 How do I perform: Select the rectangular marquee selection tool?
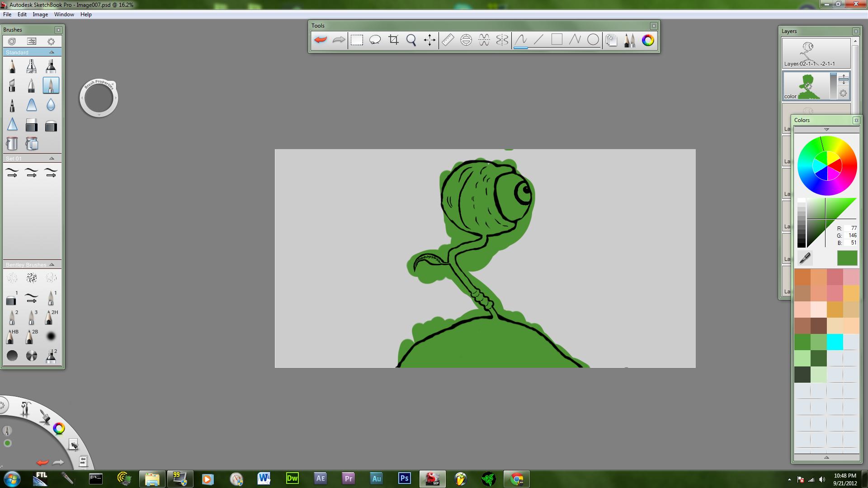357,40
